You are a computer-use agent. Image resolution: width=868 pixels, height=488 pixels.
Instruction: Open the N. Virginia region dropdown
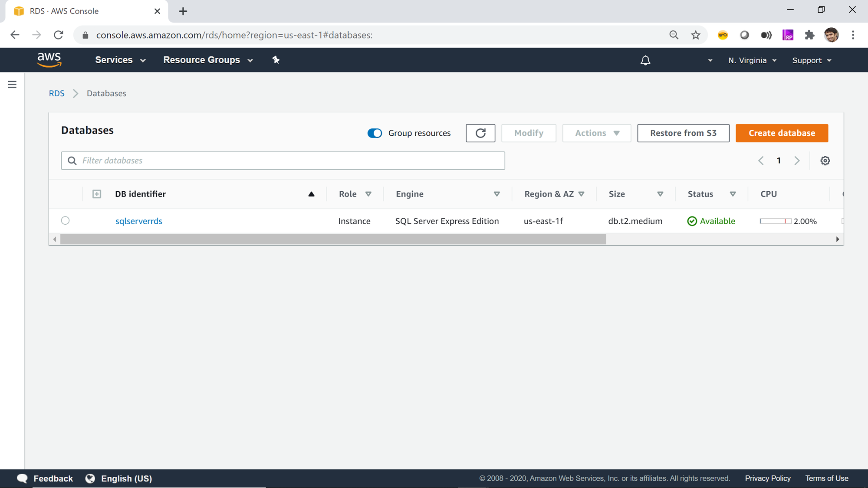[x=752, y=60]
